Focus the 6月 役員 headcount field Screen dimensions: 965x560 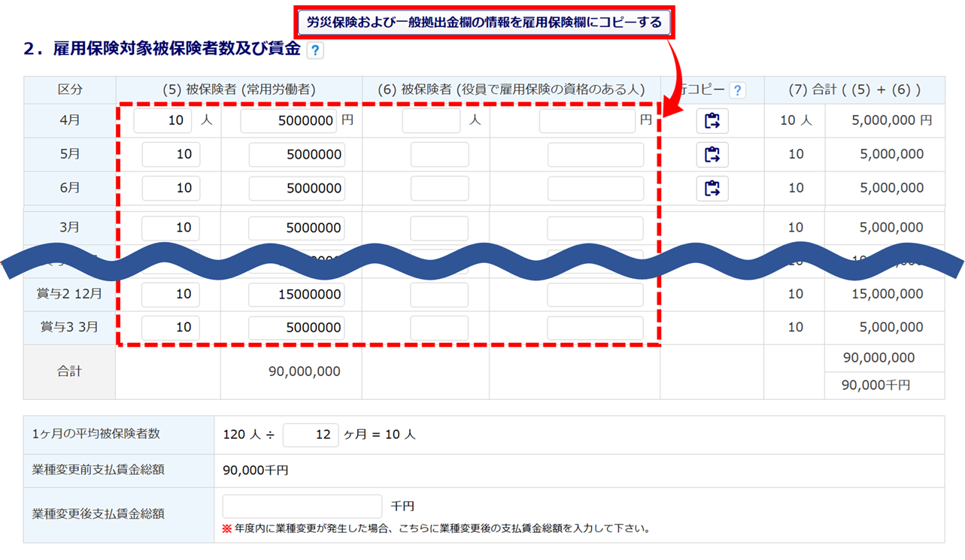click(x=439, y=188)
